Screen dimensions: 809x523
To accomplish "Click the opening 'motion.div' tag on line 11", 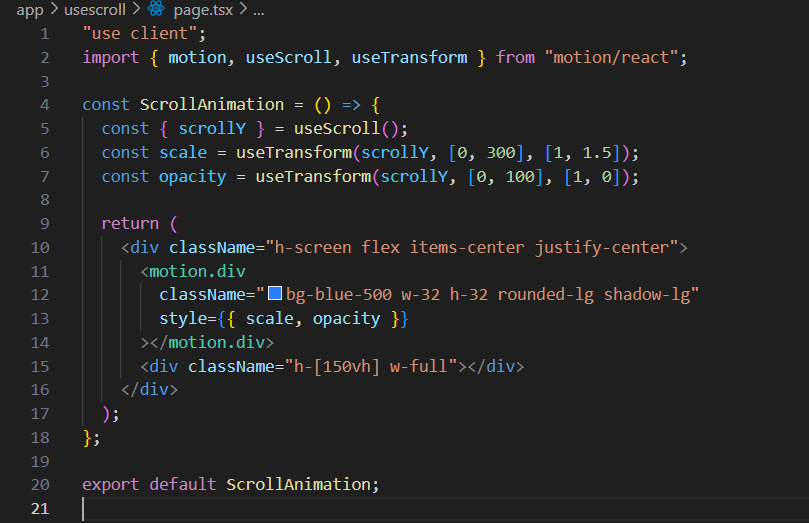I will pos(198,271).
